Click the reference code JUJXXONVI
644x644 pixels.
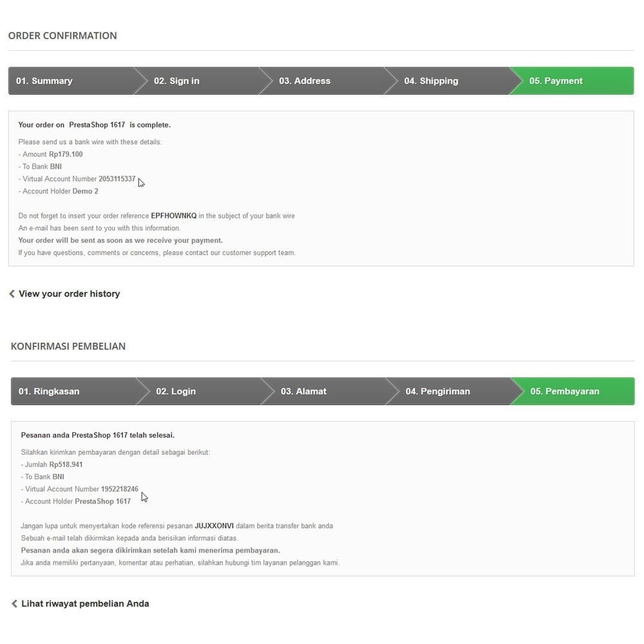[x=214, y=526]
